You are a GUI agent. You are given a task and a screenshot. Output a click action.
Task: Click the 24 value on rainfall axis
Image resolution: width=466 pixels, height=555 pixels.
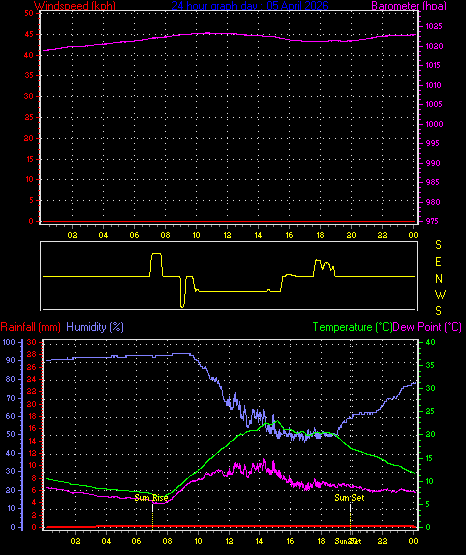point(32,379)
